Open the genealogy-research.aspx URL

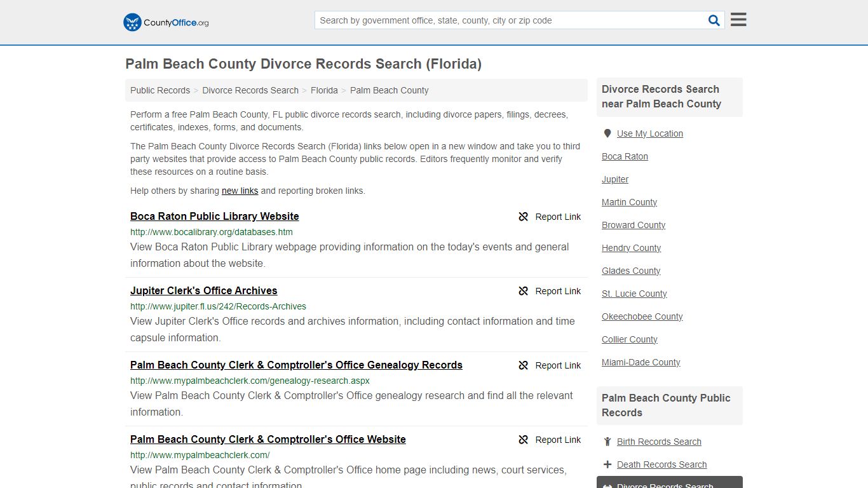250,381
